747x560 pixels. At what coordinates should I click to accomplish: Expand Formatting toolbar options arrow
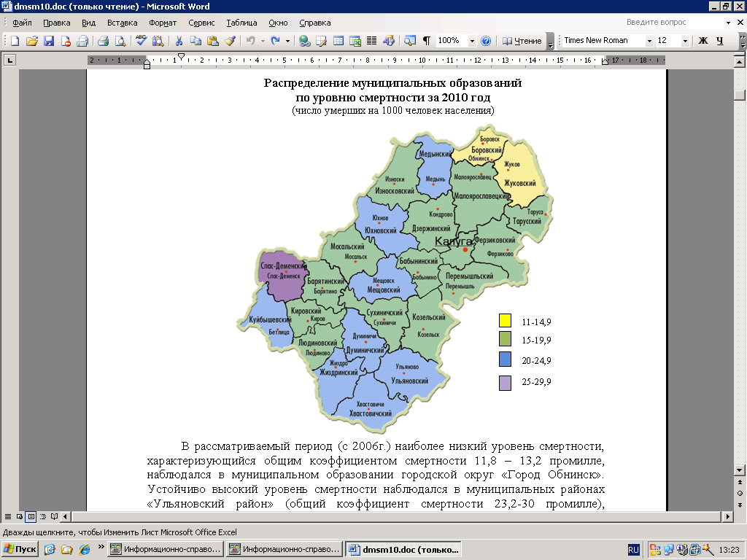tap(742, 42)
